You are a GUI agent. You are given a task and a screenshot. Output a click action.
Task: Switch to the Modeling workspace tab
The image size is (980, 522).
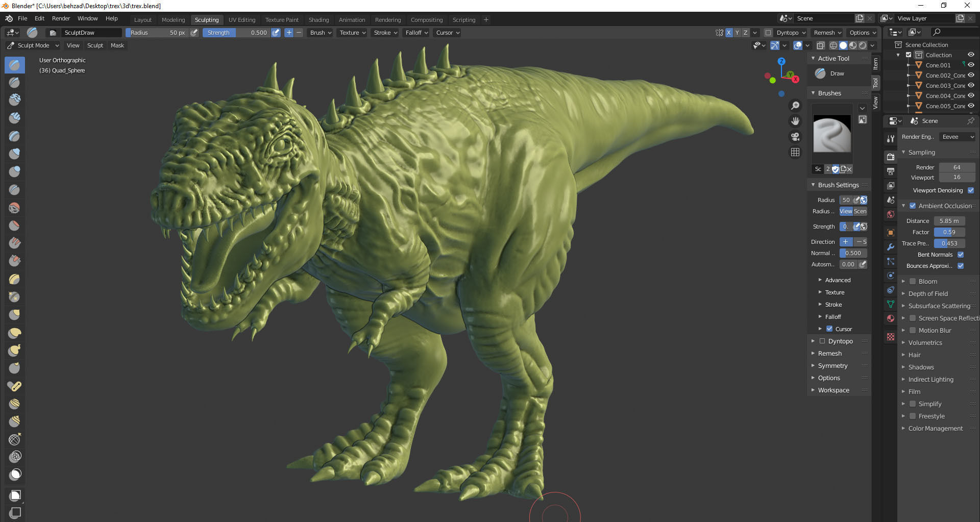(173, 20)
